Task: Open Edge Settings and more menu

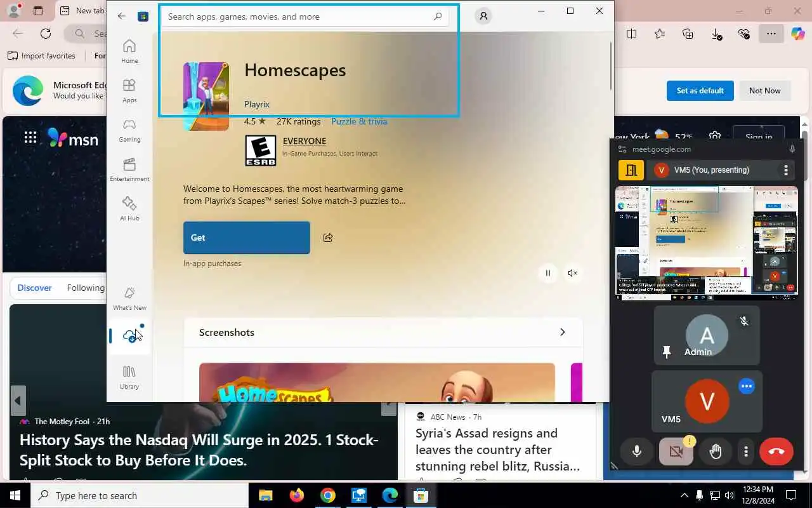Action: (x=771, y=34)
